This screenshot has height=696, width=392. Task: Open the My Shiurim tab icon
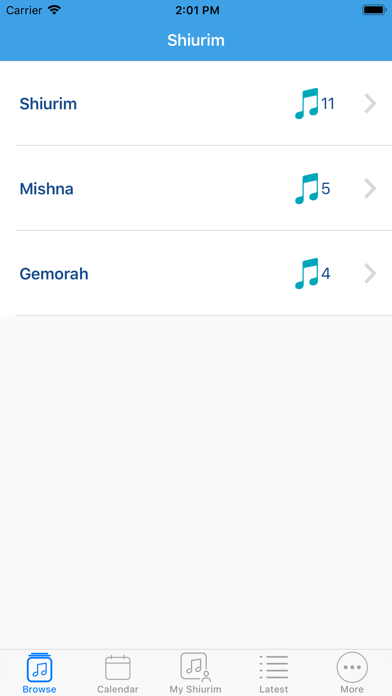195,667
